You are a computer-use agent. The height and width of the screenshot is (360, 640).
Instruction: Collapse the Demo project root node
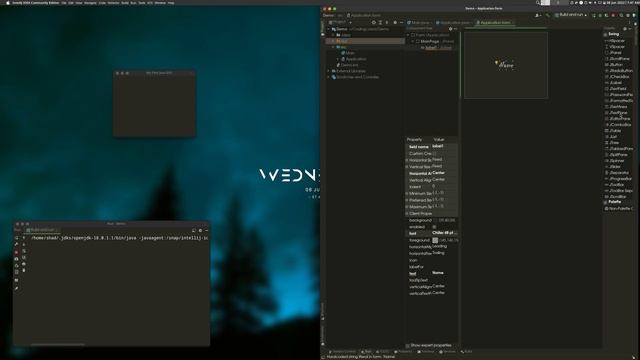329,29
